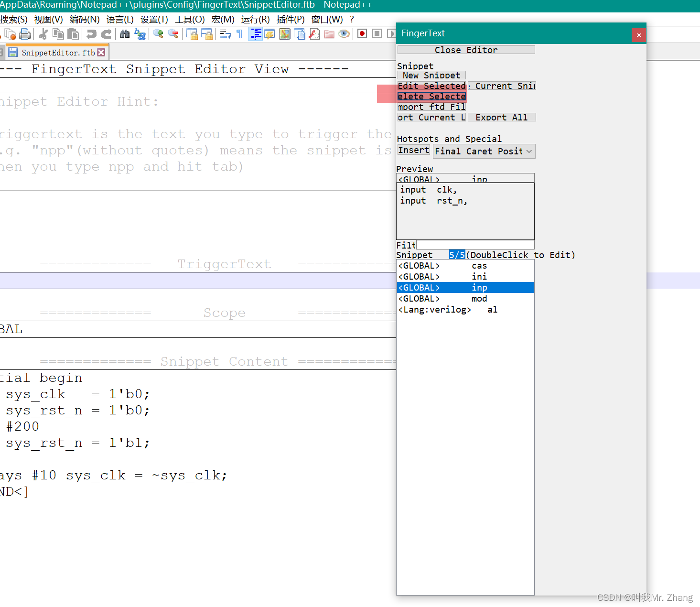
Task: Toggle Word Wrap from the toolbar
Action: tap(226, 34)
